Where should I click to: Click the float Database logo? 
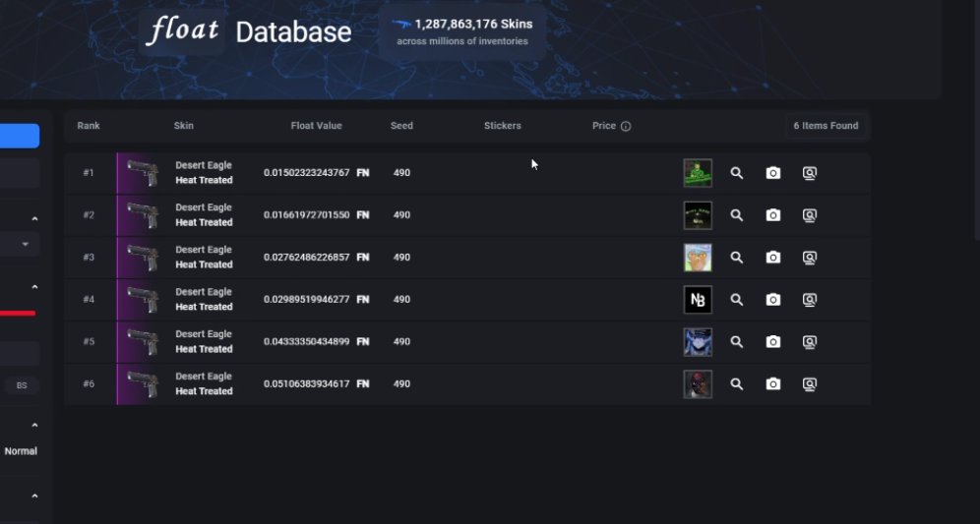tap(249, 31)
